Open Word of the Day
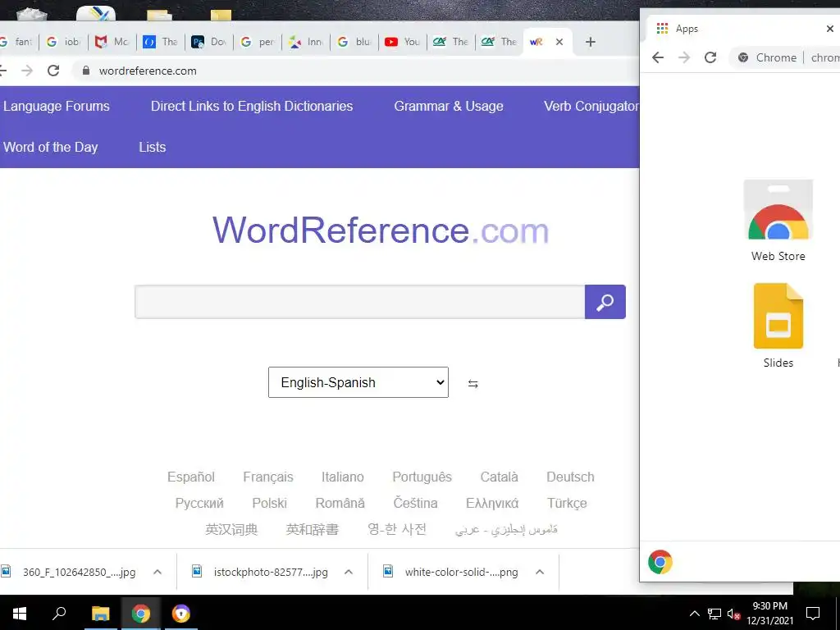 point(50,147)
